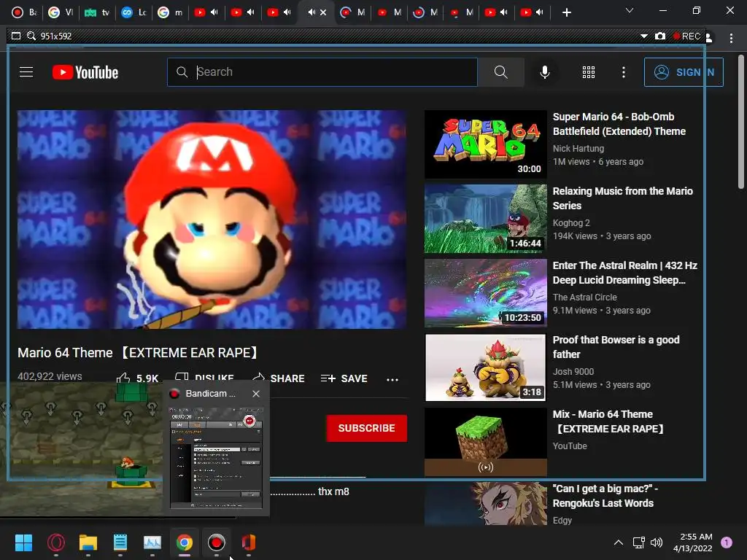Click the search magnifier button beside search box

[x=500, y=72]
